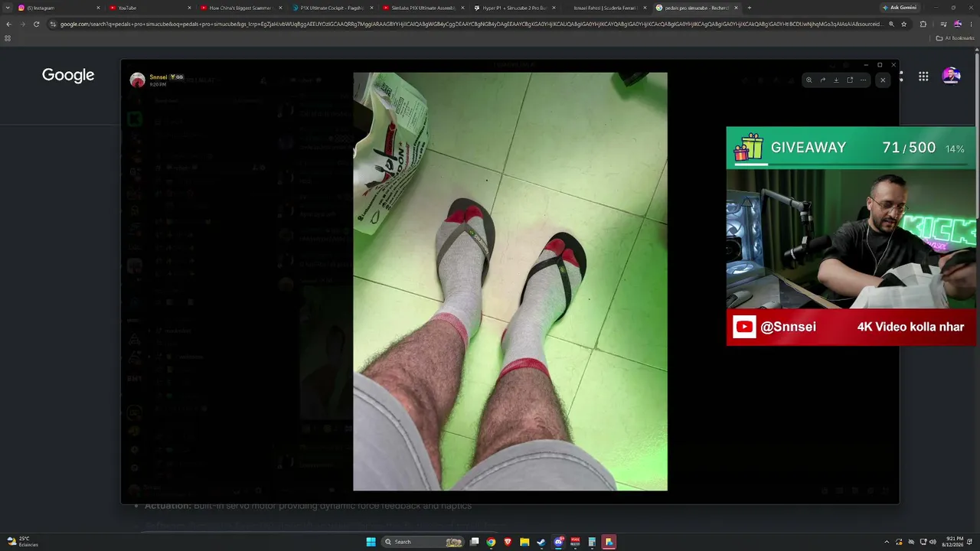
Task: Open the more options ellipsis in the image viewer
Action: coord(864,80)
